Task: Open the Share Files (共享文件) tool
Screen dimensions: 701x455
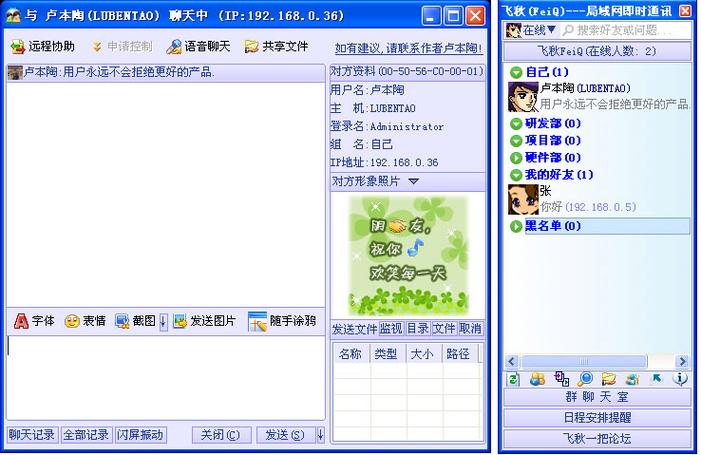Action: 275,47
